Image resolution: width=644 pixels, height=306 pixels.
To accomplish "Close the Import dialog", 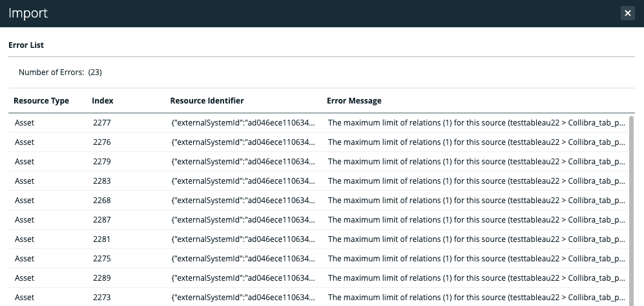I will coord(627,13).
